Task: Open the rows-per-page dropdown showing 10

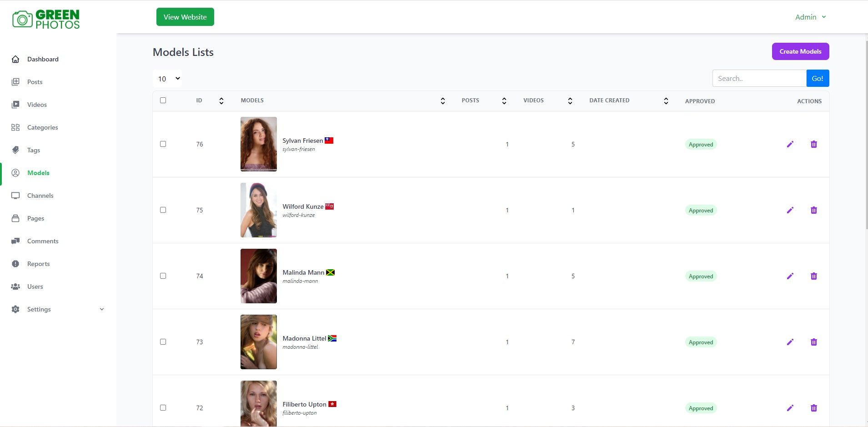Action: pos(167,79)
